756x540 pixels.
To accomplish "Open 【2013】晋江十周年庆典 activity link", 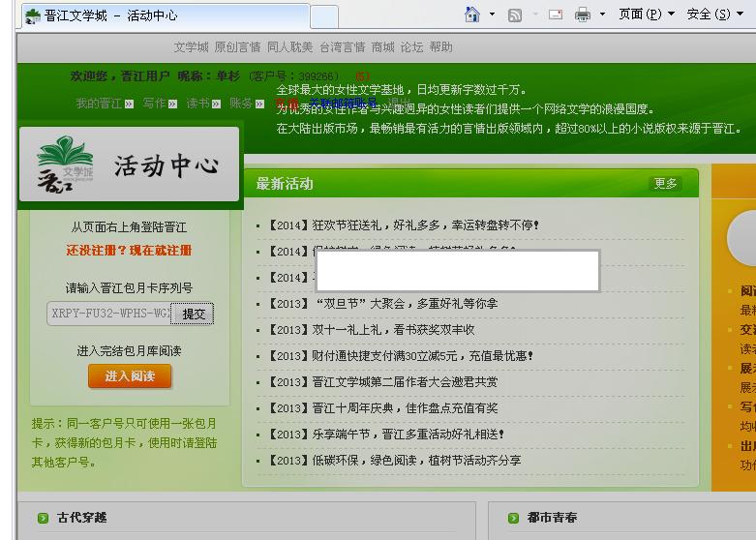I will coord(380,407).
